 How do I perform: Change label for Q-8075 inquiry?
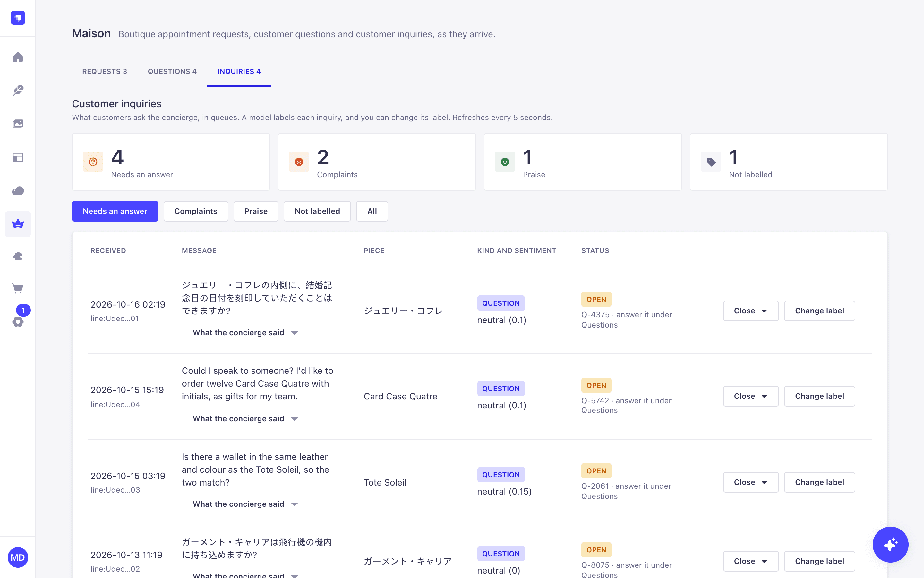[819, 561]
